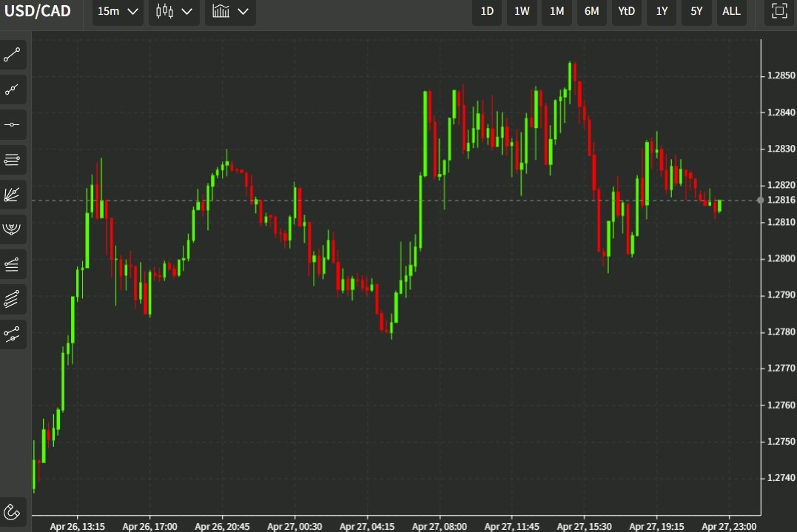Select the Gann fan drawing tool
Image resolution: width=797 pixels, height=532 pixels.
click(13, 194)
